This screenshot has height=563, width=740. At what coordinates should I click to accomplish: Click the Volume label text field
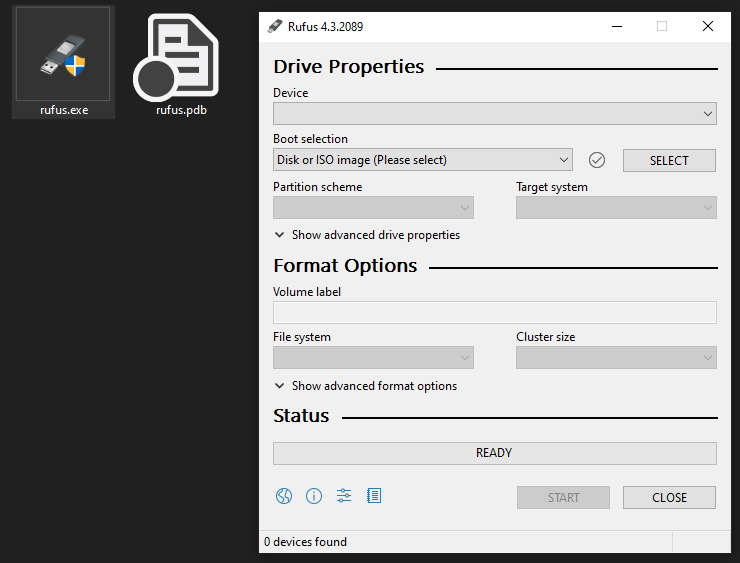[x=494, y=312]
